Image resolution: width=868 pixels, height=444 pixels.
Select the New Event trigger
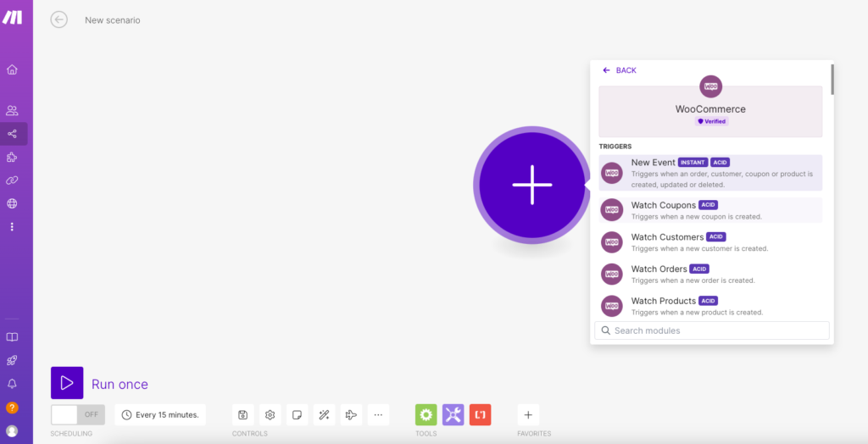[710, 173]
